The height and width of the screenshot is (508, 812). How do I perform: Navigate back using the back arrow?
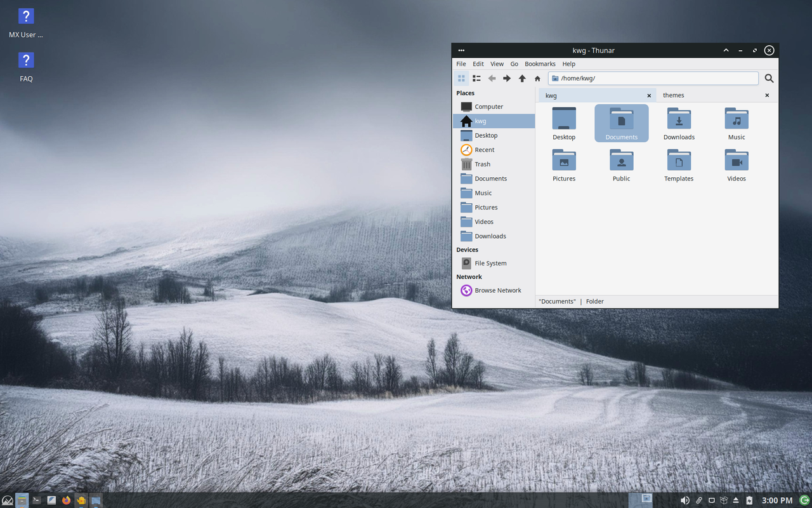click(x=492, y=78)
